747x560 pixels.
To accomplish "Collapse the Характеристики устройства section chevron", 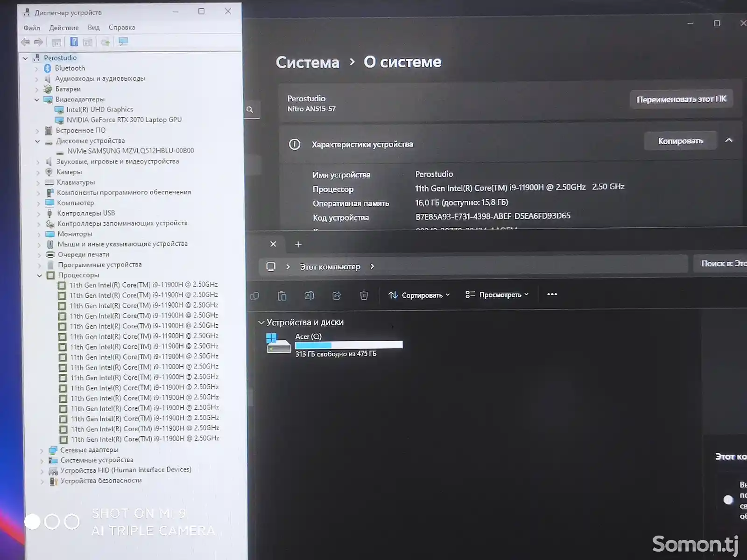I will 728,140.
